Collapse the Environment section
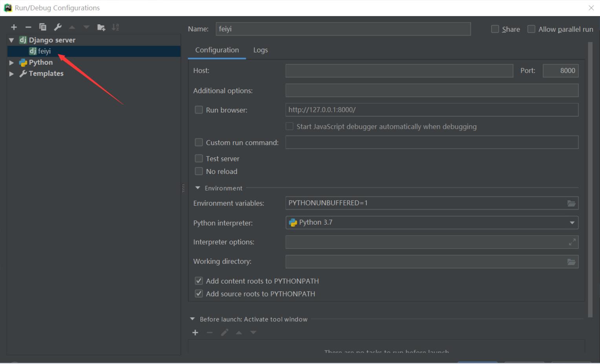600x364 pixels. click(x=198, y=188)
